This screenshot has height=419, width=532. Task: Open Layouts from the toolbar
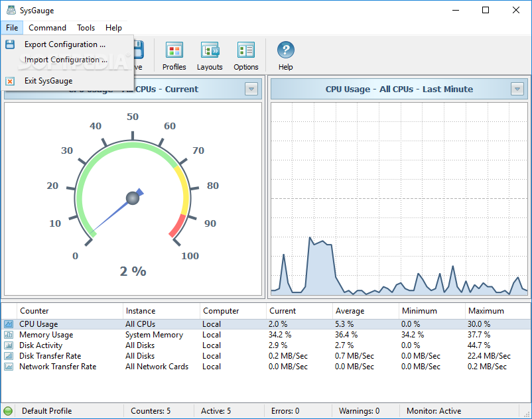210,56
